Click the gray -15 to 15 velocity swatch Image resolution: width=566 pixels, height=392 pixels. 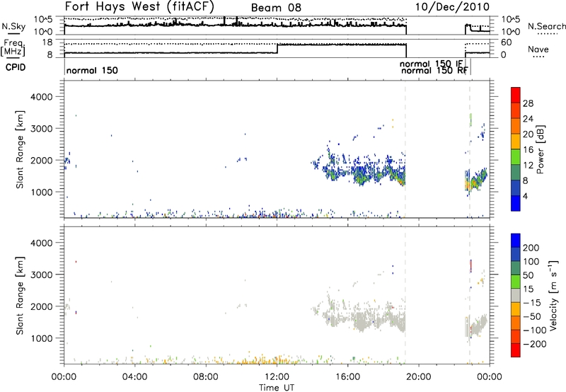tap(516, 296)
